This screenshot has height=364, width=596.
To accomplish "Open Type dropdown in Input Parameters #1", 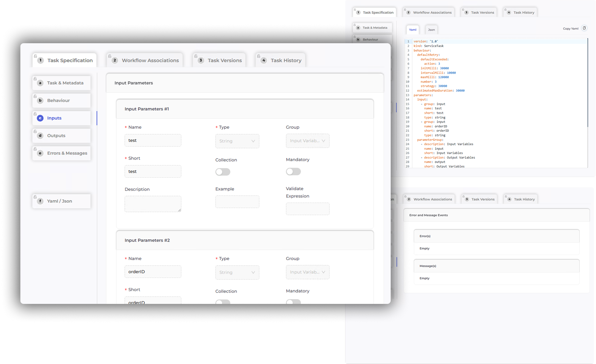I will click(237, 141).
